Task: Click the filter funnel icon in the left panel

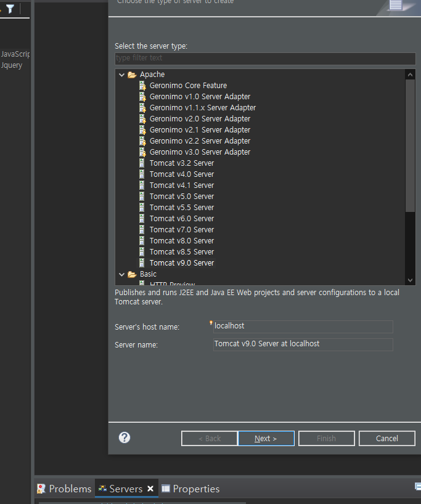Action: pos(10,9)
